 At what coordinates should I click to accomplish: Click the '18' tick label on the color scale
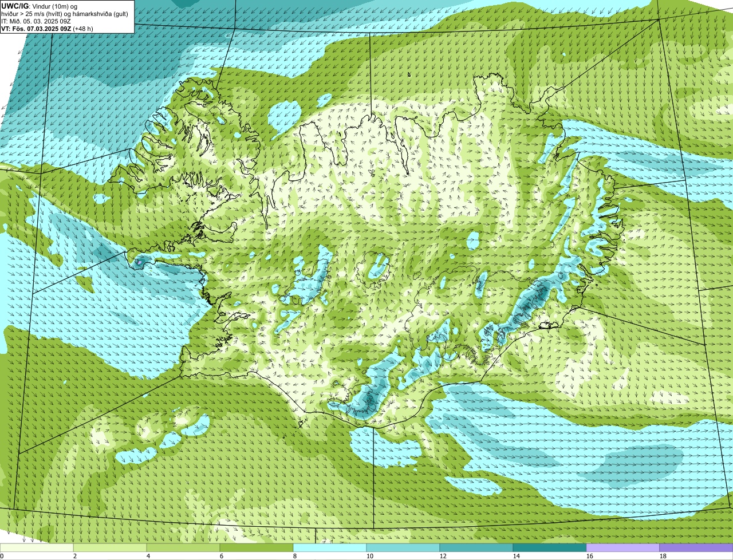663,556
